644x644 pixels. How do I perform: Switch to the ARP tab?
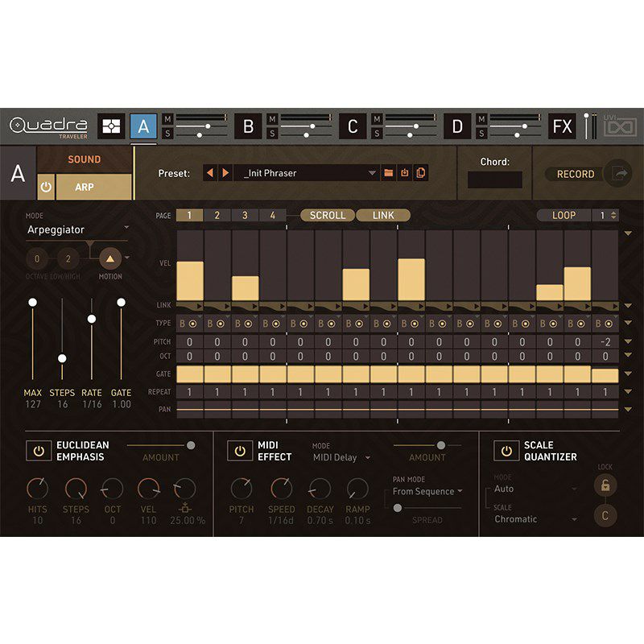93,187
